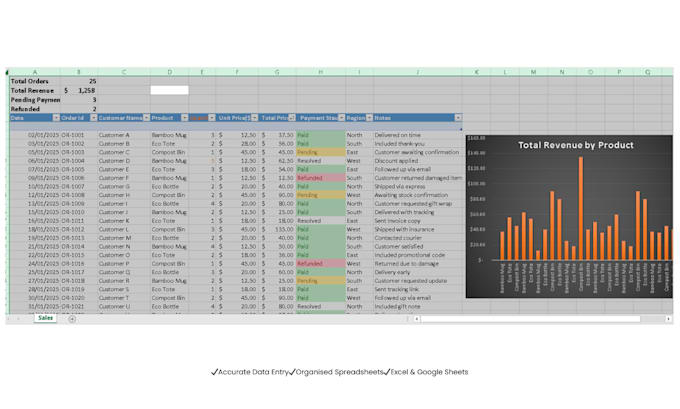Select column Q header
Image resolution: width=680 pixels, height=409 pixels.
pyautogui.click(x=647, y=72)
